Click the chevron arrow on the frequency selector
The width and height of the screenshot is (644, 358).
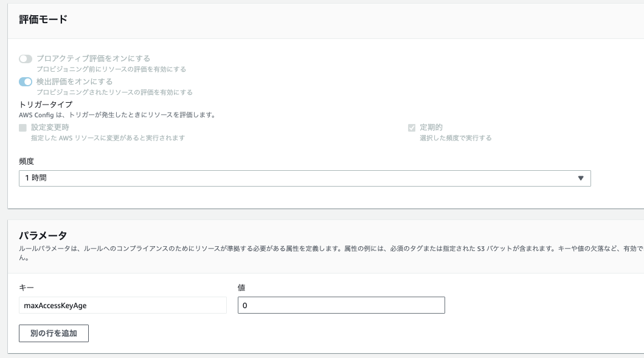tap(581, 177)
